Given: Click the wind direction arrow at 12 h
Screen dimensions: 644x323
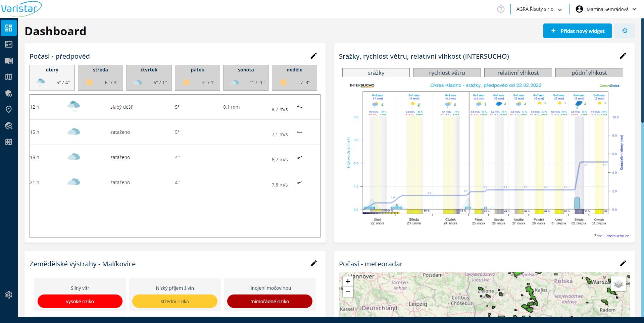Looking at the screenshot, I should [x=300, y=107].
